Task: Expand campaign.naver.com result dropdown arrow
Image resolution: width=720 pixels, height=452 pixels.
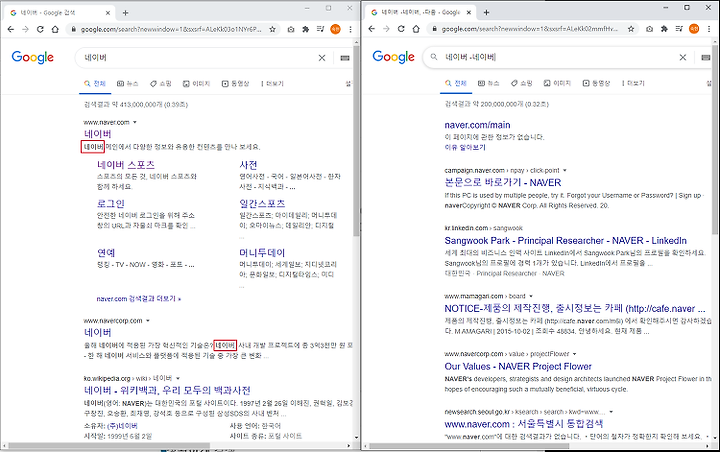Action: 565,170
